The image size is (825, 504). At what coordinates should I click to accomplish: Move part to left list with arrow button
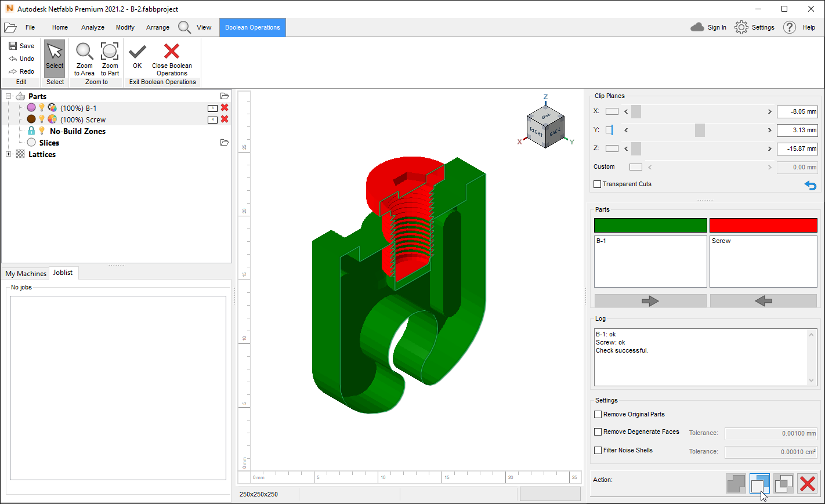(x=764, y=301)
